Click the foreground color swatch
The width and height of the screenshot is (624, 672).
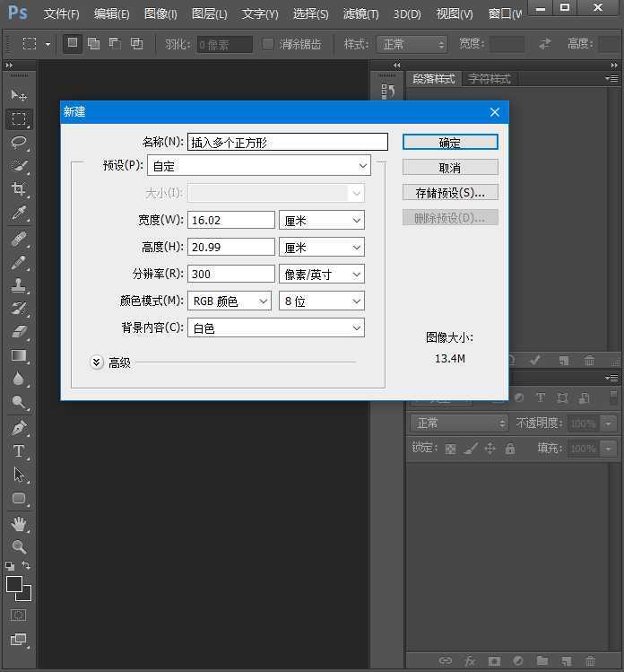pos(14,585)
